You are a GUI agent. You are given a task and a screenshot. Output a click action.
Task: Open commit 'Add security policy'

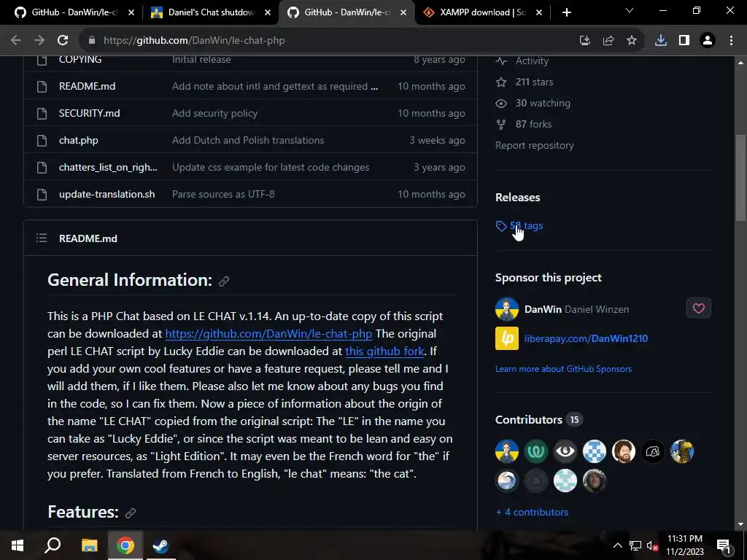215,113
